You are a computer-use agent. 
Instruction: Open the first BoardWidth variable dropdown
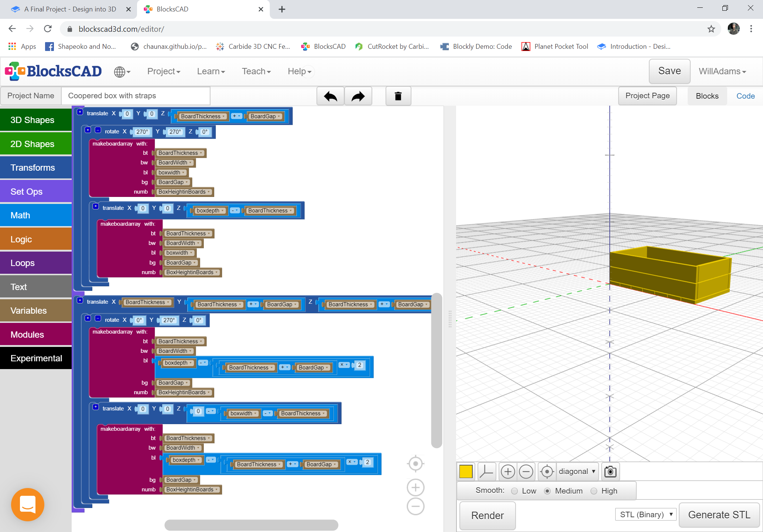point(175,163)
